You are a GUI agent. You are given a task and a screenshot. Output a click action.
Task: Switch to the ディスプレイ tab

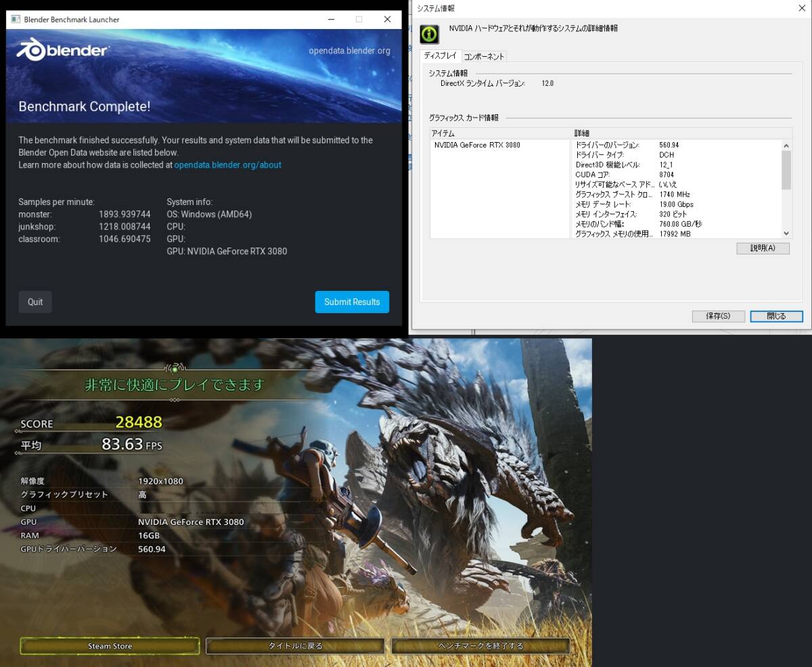441,56
